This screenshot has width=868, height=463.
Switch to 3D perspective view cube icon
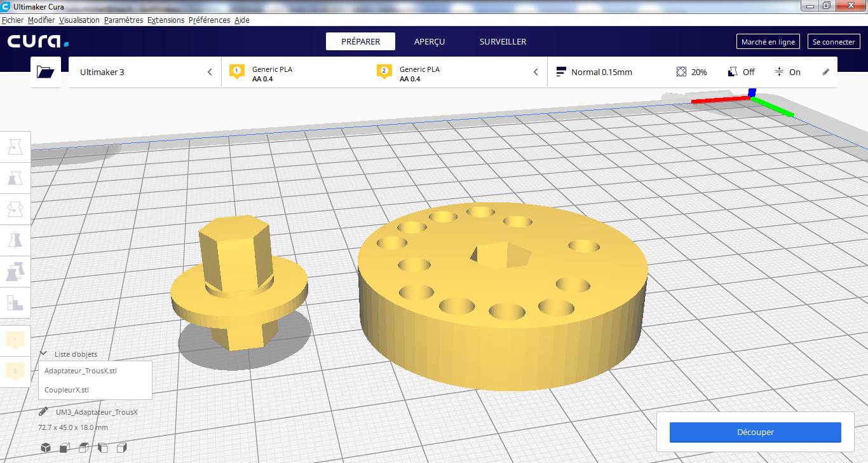tap(46, 447)
